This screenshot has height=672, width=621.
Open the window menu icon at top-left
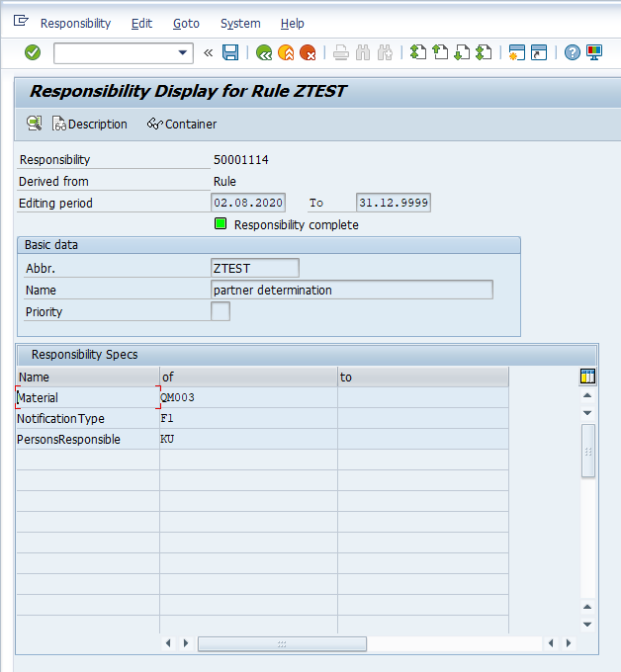click(21, 21)
